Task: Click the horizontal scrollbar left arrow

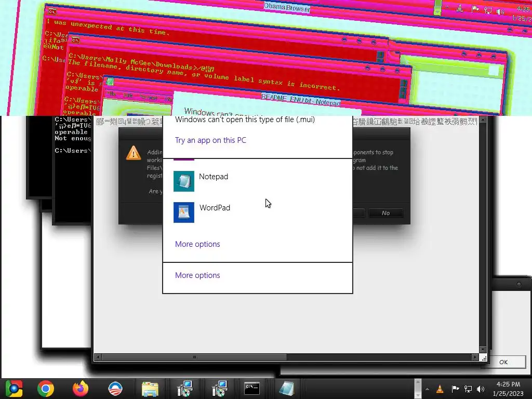Action: pyautogui.click(x=98, y=357)
